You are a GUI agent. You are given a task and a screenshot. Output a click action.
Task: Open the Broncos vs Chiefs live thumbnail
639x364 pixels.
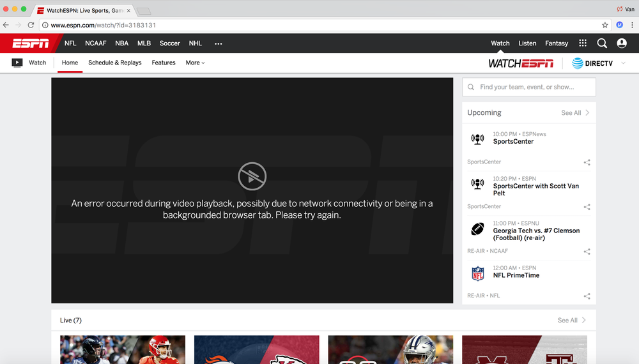point(256,349)
